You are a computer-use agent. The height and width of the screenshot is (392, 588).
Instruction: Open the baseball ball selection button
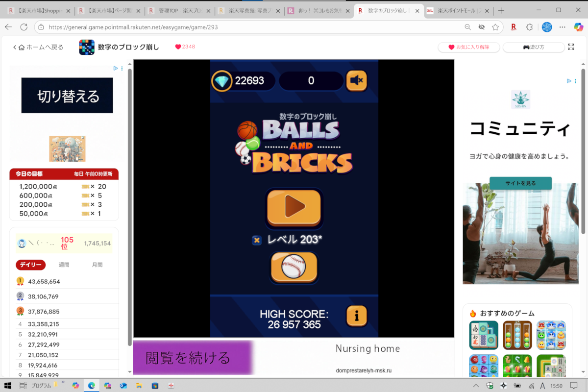294,267
